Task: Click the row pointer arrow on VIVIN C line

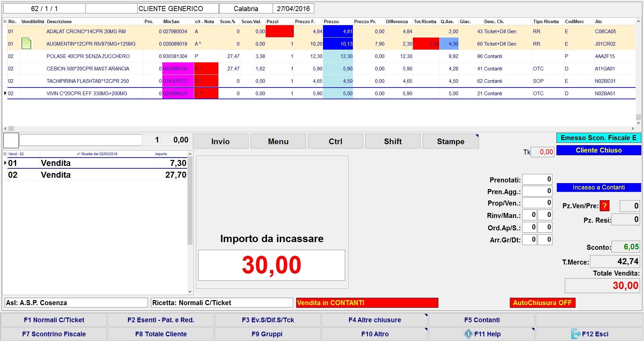Action: click(5, 93)
